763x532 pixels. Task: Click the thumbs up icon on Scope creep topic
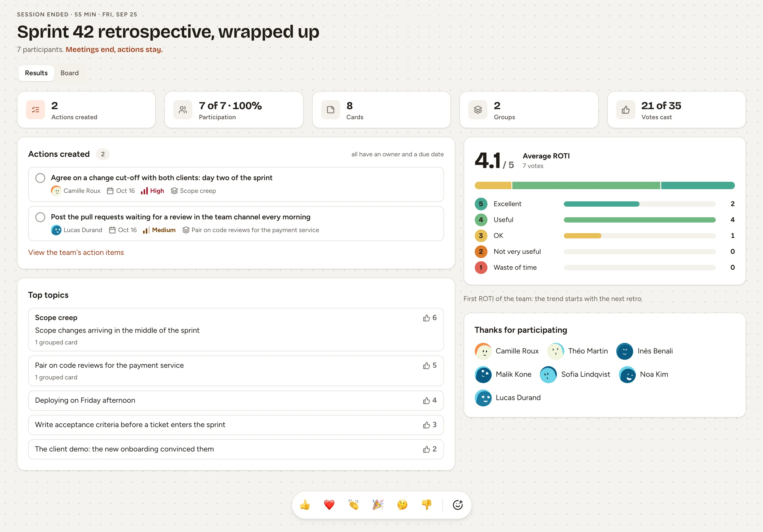[x=426, y=318]
